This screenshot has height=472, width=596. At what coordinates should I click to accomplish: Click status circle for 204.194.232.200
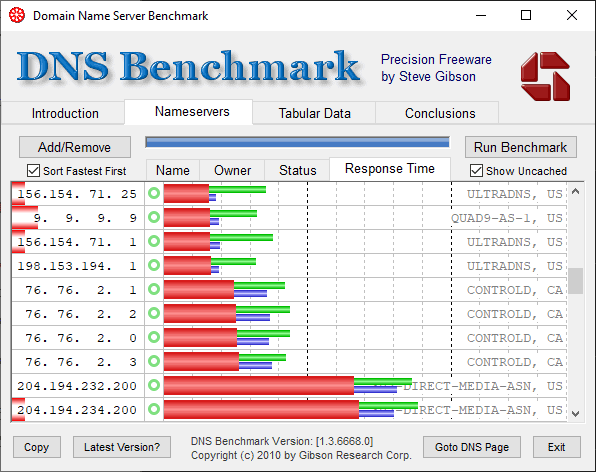[154, 385]
